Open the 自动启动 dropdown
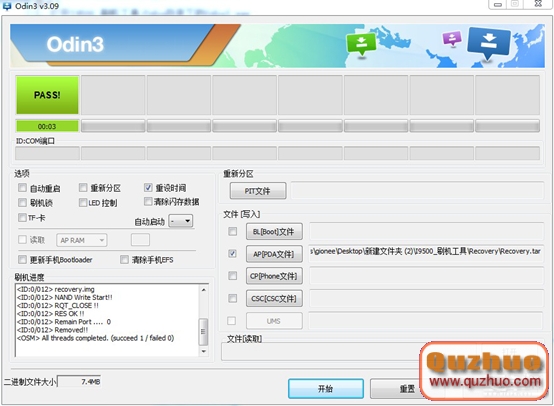Screen dimensions: 554x406 [181, 221]
